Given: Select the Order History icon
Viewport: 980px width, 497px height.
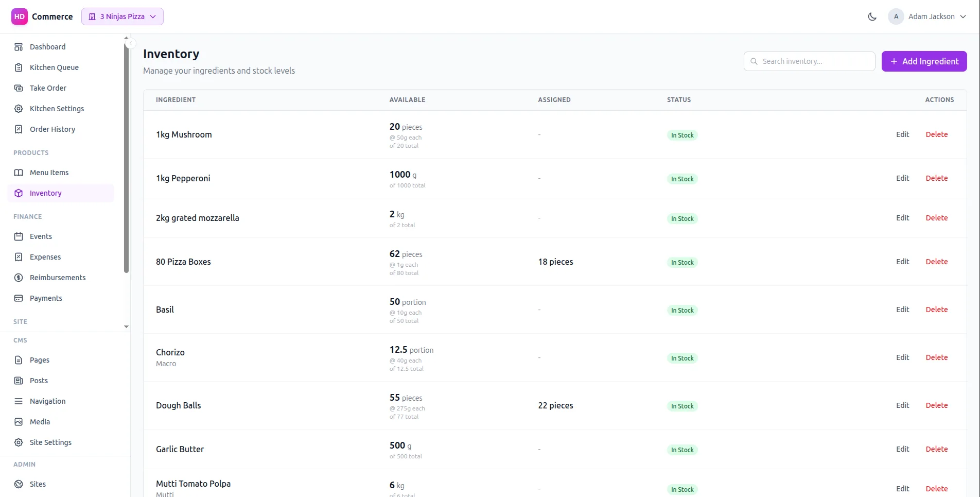Looking at the screenshot, I should point(19,129).
